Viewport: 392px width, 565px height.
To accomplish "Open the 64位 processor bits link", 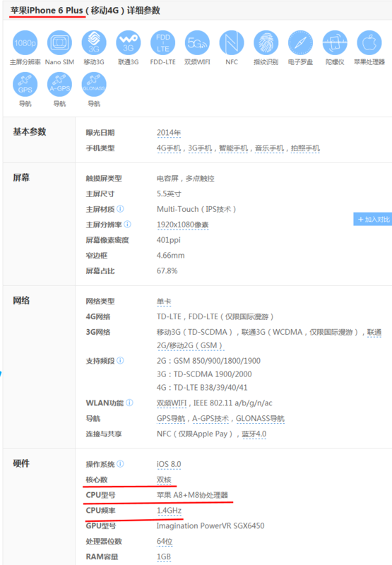I will [x=165, y=542].
